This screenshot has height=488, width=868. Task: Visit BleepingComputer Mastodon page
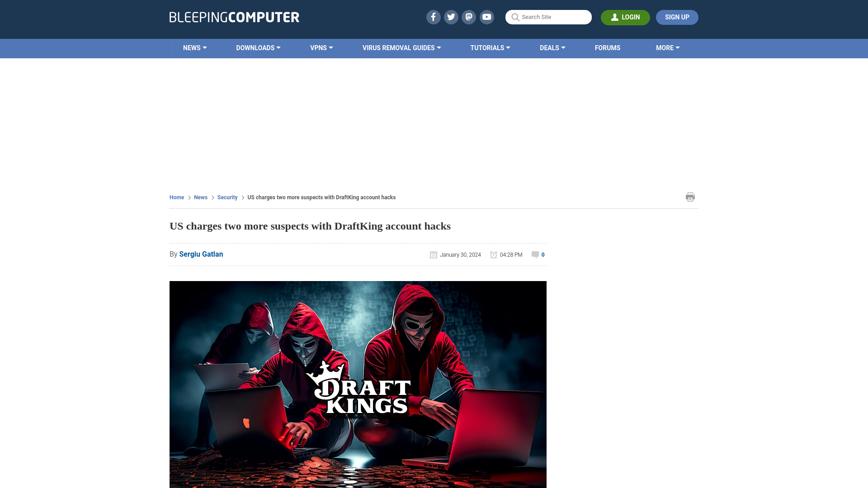point(468,17)
